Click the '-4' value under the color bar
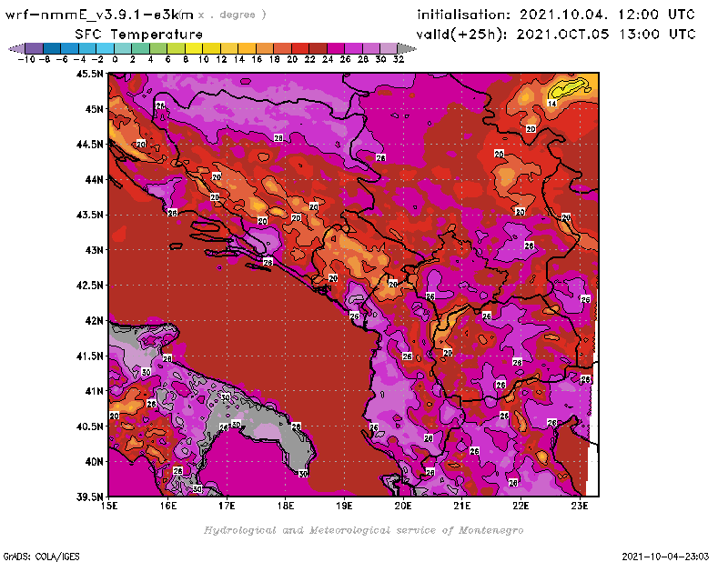This screenshot has width=728, height=562. (79, 60)
